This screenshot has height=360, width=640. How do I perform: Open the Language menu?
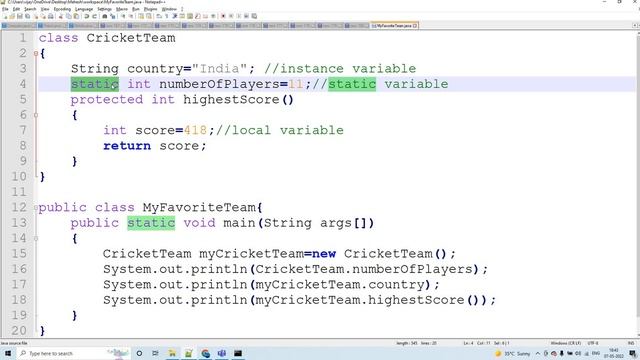pyautogui.click(x=84, y=9)
